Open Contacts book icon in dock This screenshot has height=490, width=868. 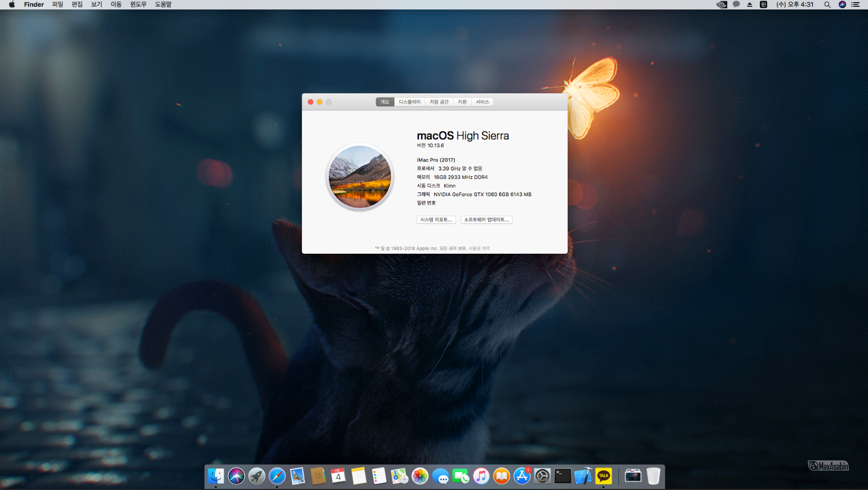point(318,476)
